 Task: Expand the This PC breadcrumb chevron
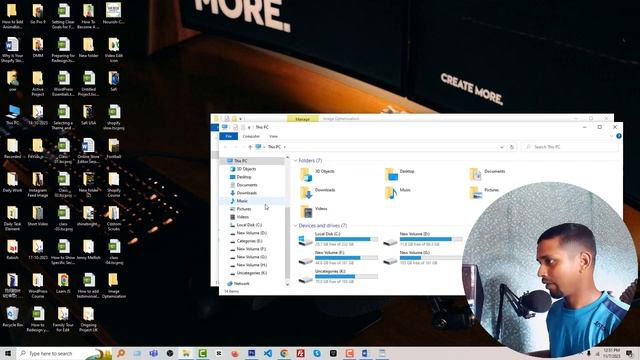[284, 147]
